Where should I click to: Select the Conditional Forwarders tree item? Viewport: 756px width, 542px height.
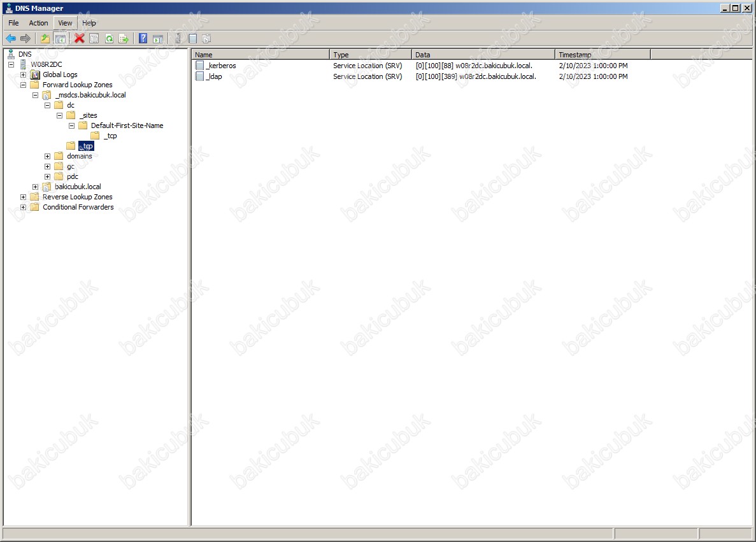point(78,207)
